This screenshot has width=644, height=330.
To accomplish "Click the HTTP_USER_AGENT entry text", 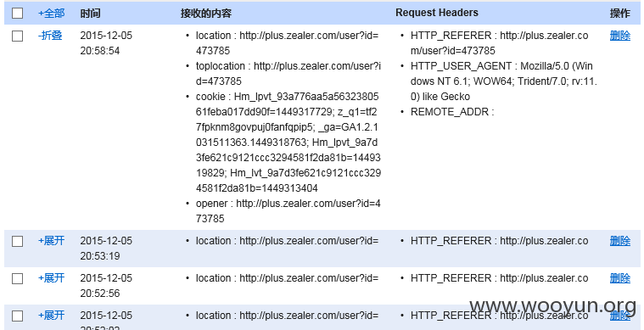I will tap(503, 81).
